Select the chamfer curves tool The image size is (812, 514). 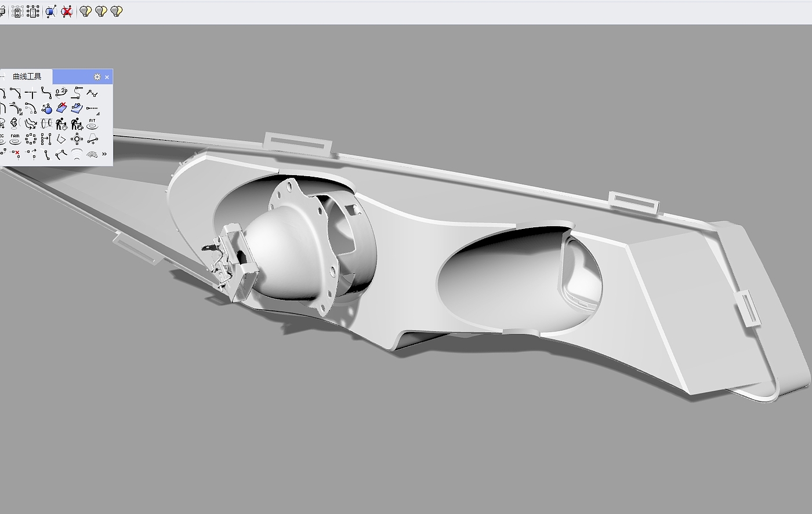point(15,93)
